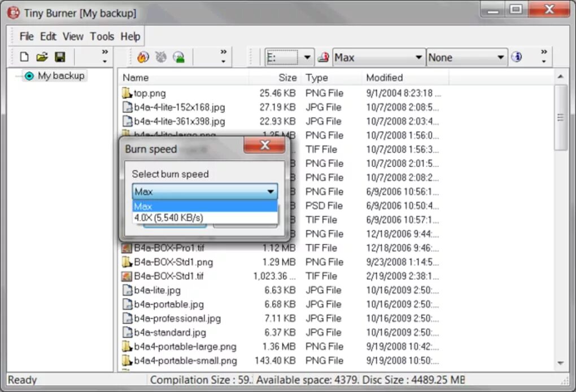Start burning with the flame disc icon

point(143,57)
